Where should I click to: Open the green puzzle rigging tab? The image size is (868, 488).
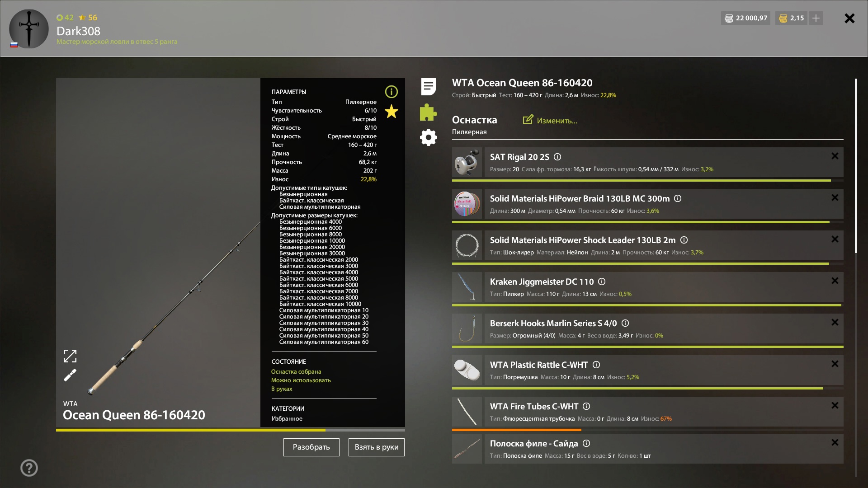[x=428, y=112]
